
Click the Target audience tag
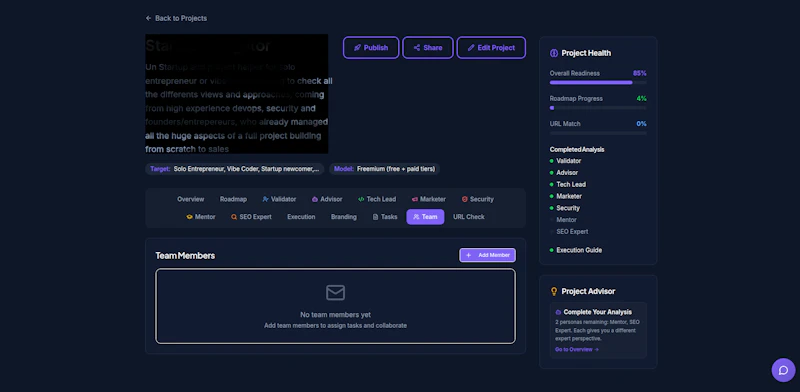[235, 169]
